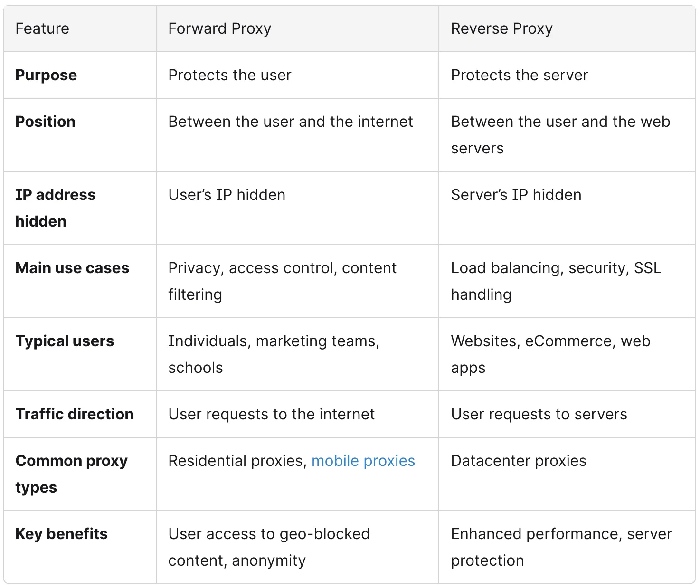Viewport: 700px width, 588px height.
Task: Click the "Forward Proxy" column header
Action: [219, 28]
